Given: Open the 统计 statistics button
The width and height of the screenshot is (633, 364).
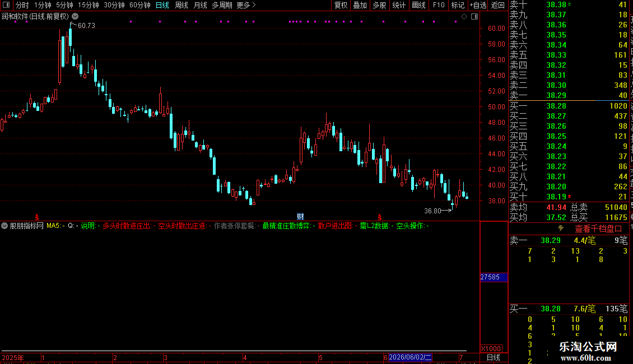Looking at the screenshot, I should click(x=399, y=5).
